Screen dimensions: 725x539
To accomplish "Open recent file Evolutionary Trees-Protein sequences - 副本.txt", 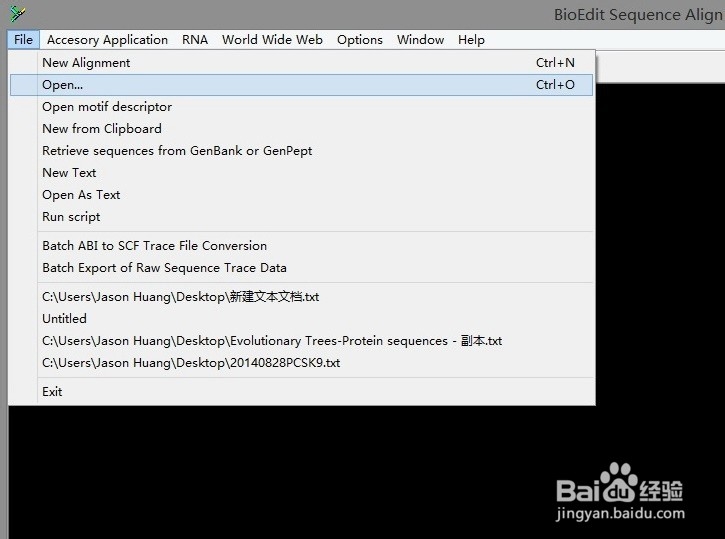I will click(301, 341).
